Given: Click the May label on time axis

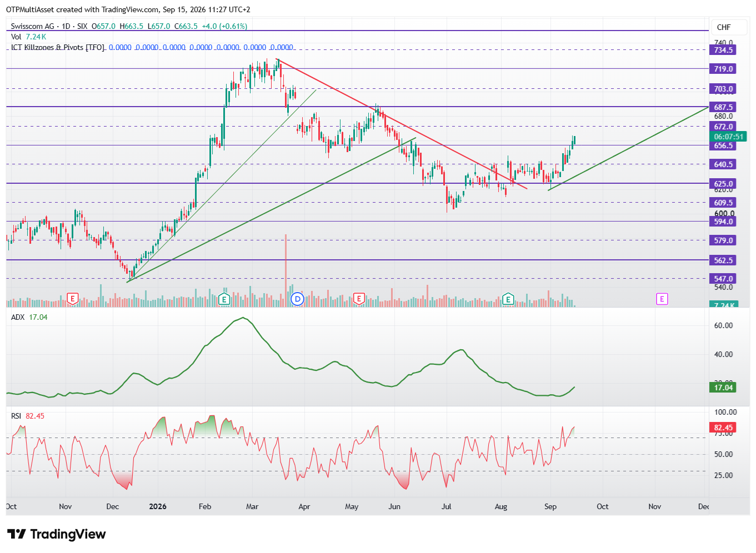Looking at the screenshot, I should (352, 506).
